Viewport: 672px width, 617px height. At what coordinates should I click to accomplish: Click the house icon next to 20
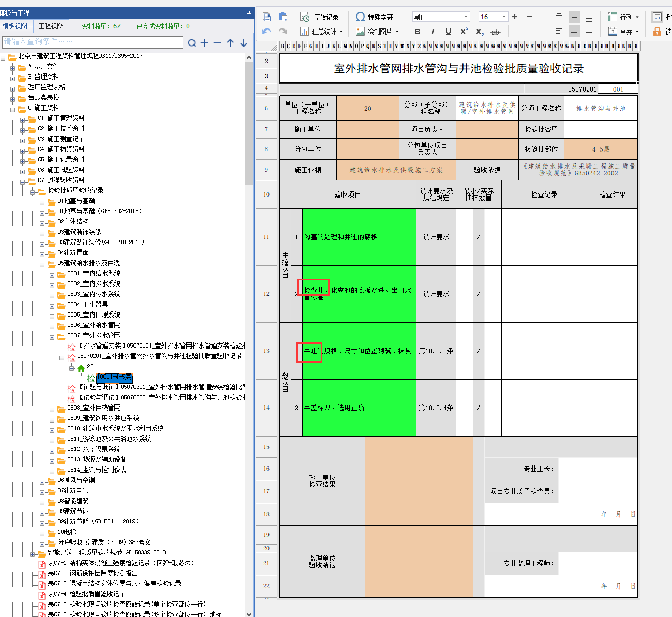coord(81,368)
